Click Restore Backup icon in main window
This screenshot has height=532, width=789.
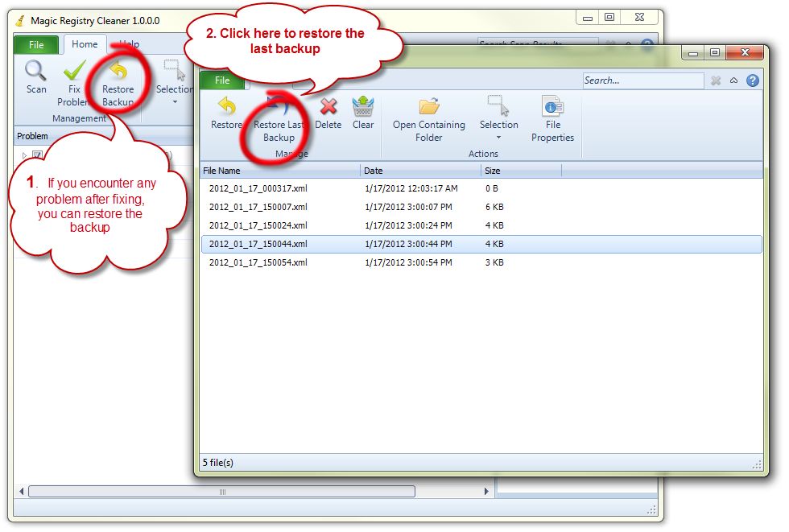pos(118,71)
